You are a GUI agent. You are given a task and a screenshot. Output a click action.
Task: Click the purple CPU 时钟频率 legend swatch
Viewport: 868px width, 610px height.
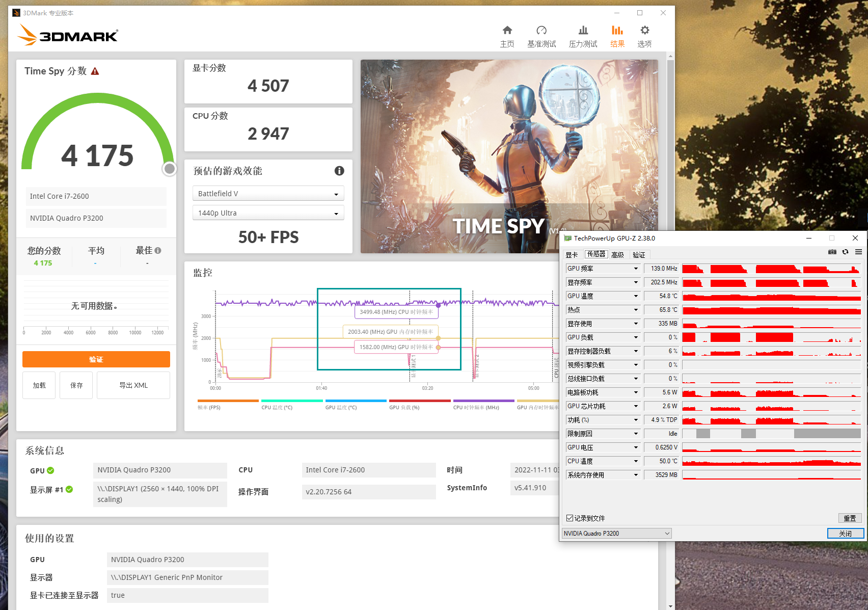[484, 401]
